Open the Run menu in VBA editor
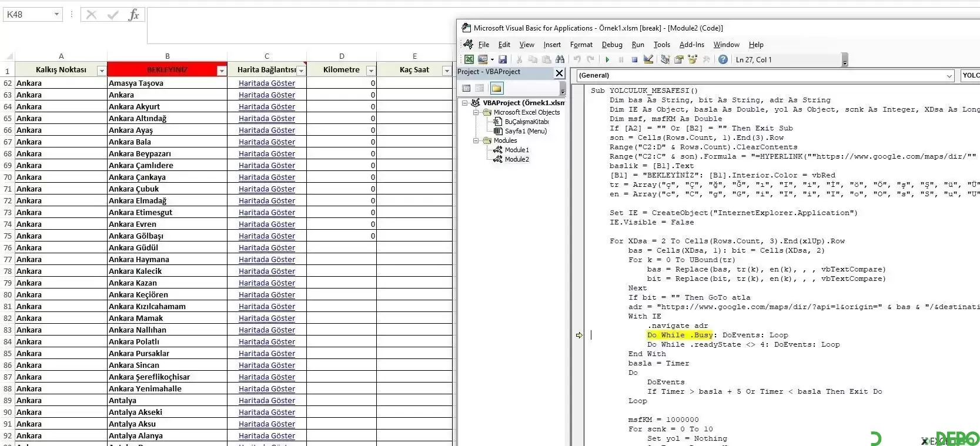Screen dimensions: 980x446 tap(638, 45)
